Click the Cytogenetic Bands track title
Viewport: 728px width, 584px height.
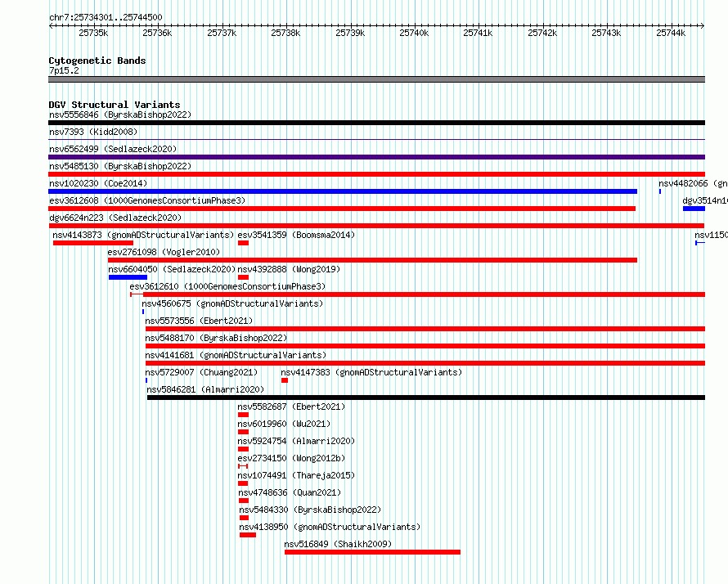(x=97, y=61)
